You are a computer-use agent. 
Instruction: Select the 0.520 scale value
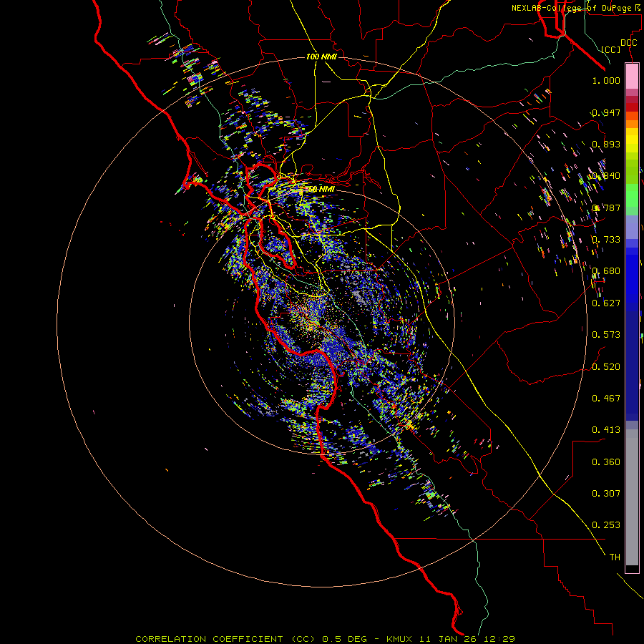pyautogui.click(x=606, y=367)
